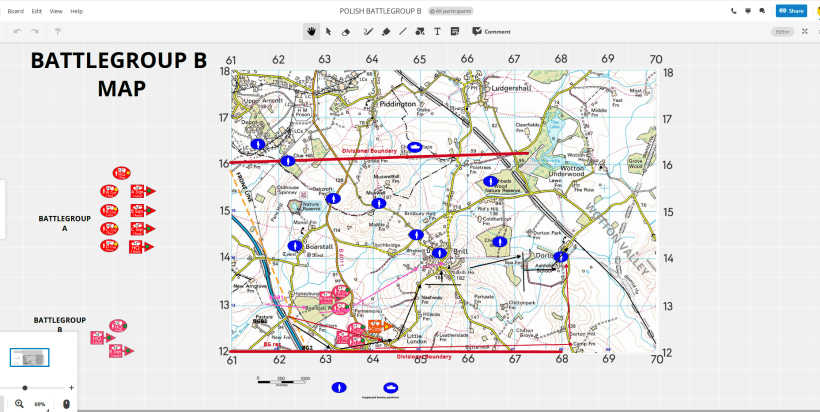Click the Editor role badge
The height and width of the screenshot is (412, 820).
(x=782, y=32)
